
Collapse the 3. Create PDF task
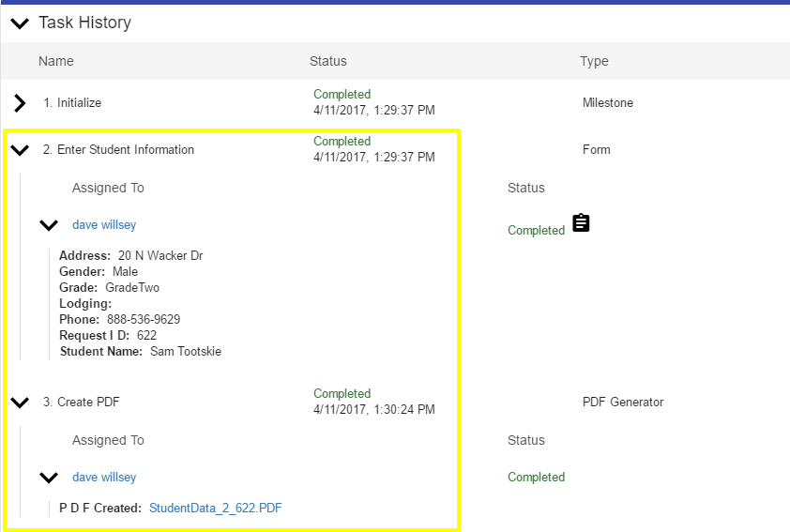20,403
